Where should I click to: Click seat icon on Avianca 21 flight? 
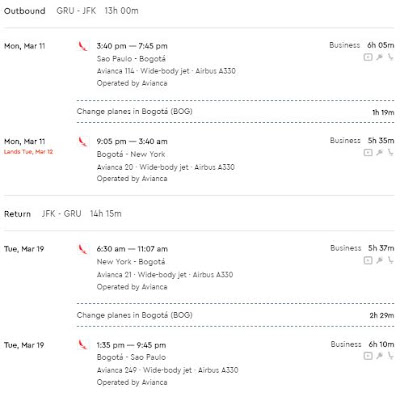[390, 260]
